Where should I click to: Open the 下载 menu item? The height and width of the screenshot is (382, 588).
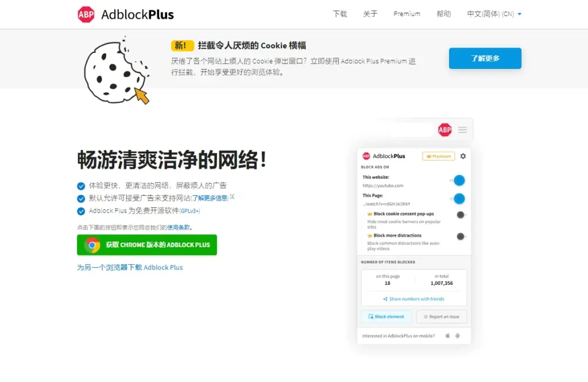click(340, 14)
